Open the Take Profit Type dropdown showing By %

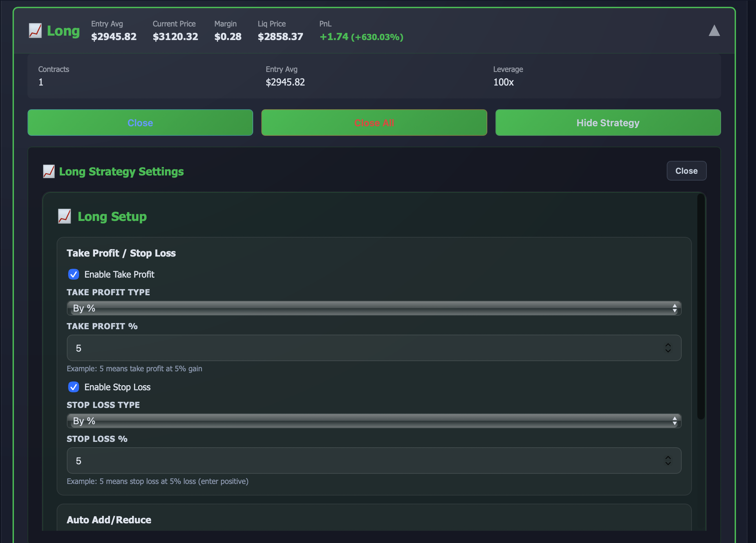tap(373, 308)
